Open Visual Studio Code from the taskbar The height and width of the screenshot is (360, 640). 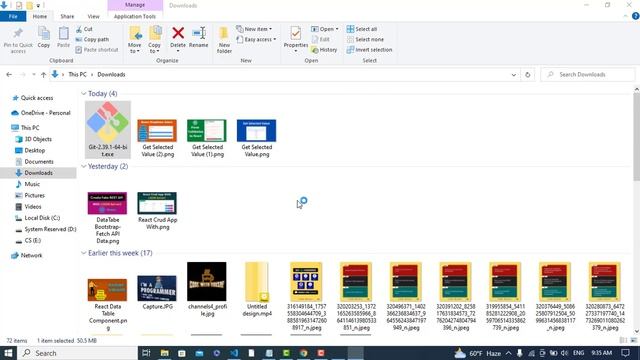tap(234, 353)
